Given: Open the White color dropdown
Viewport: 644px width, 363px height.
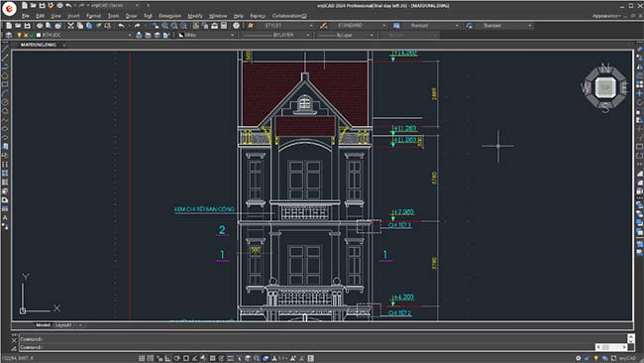Looking at the screenshot, I should click(x=233, y=36).
